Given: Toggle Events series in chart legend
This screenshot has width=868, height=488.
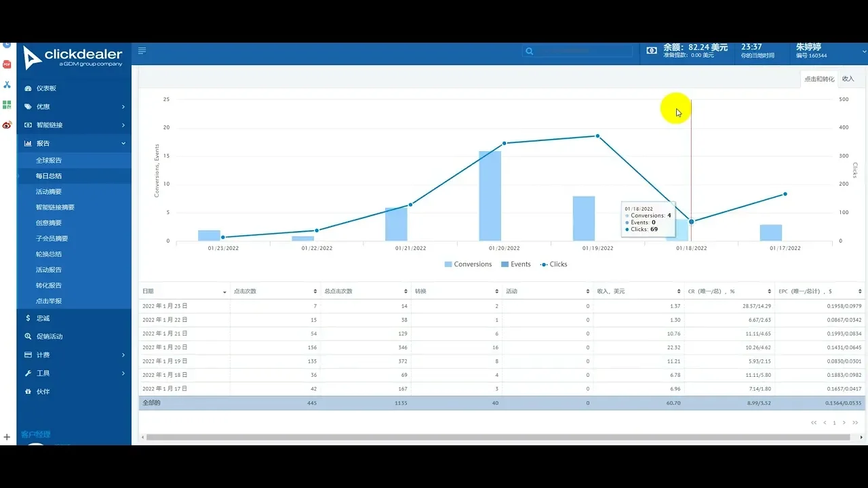Looking at the screenshot, I should (x=515, y=264).
